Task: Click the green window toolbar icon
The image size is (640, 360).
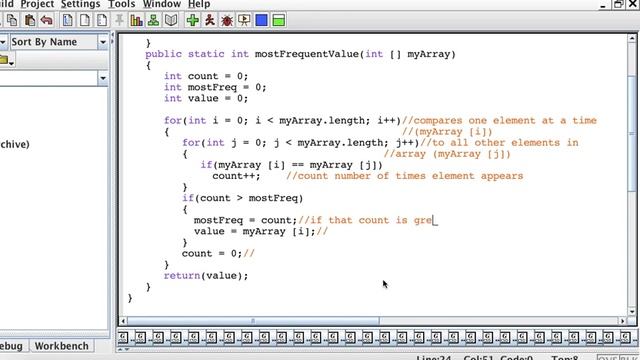Action: click(279, 20)
